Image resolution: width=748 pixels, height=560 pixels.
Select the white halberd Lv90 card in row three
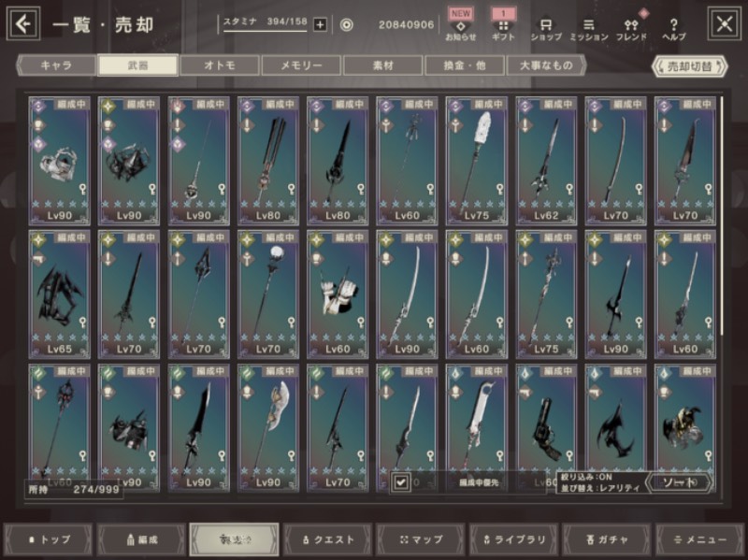click(x=268, y=428)
